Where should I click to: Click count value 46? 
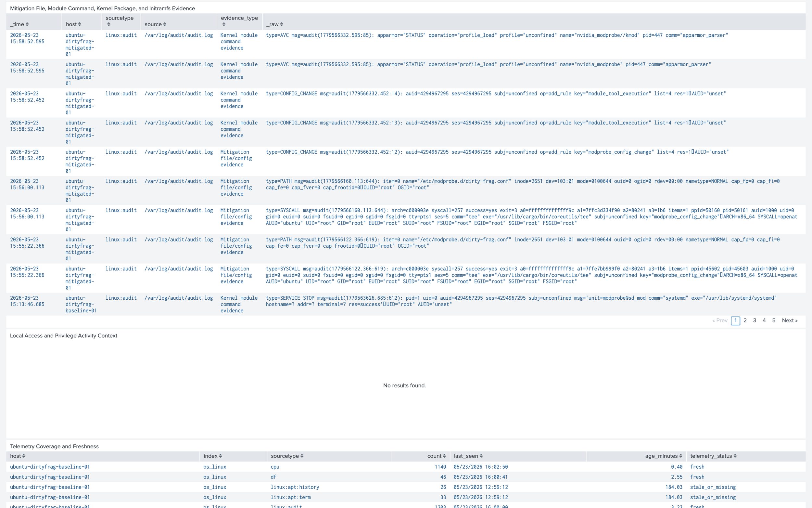[x=443, y=477]
